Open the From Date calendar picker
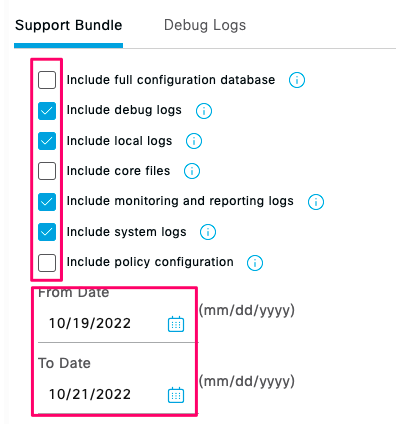The image size is (396, 424). [x=176, y=324]
